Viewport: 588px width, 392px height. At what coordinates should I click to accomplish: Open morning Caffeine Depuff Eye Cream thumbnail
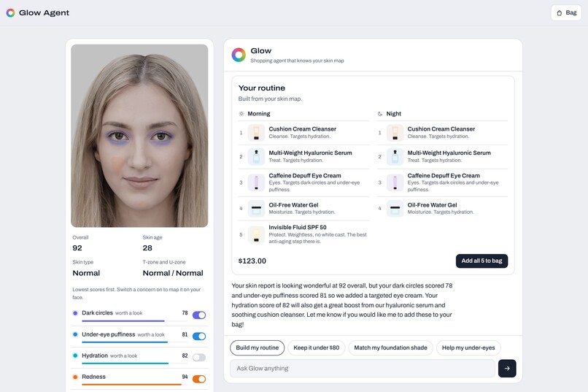256,182
